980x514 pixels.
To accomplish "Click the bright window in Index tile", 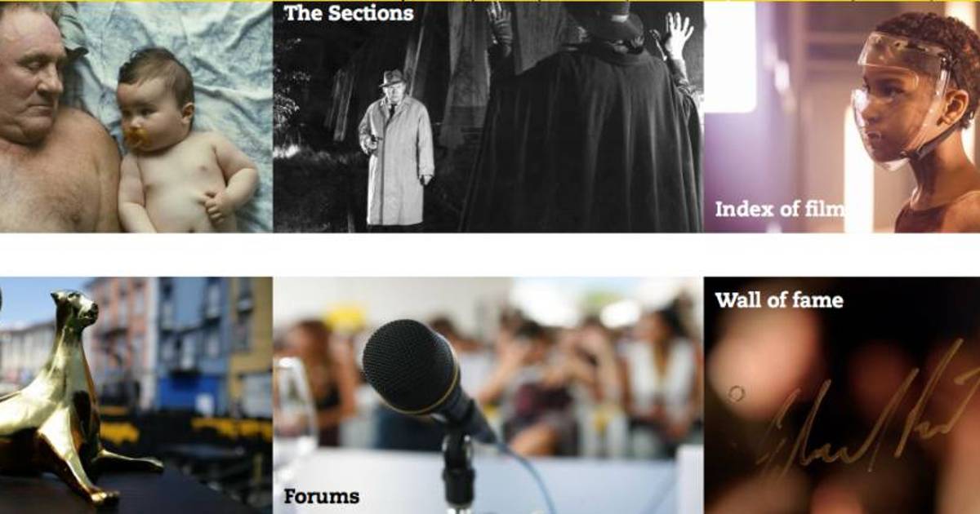I will 731,57.
